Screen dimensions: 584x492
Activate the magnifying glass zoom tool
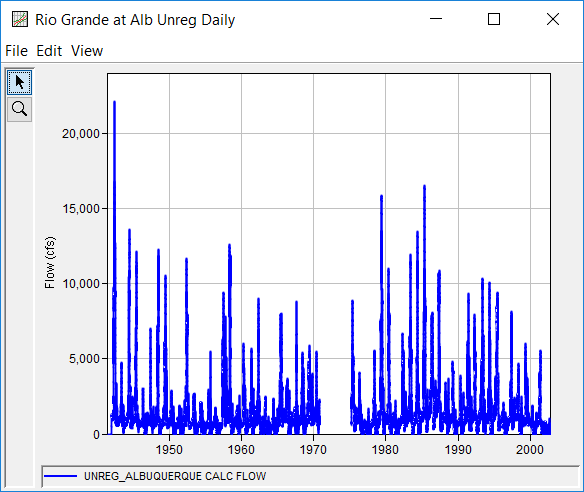[x=19, y=109]
